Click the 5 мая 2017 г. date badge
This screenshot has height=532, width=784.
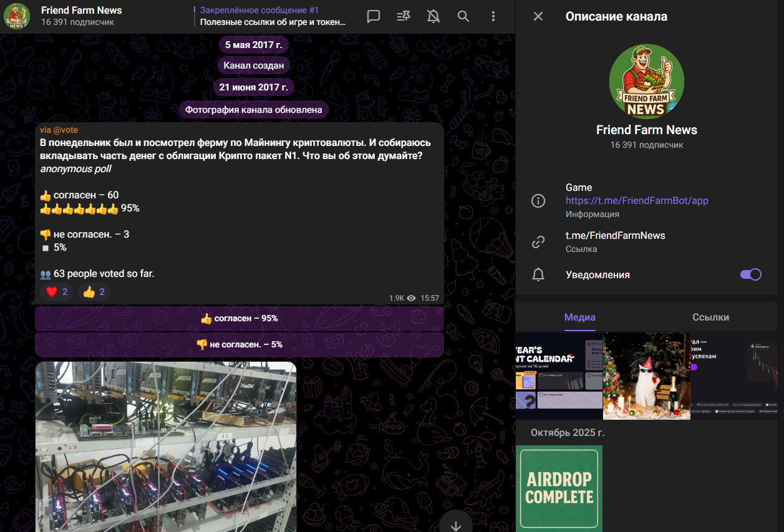click(254, 44)
